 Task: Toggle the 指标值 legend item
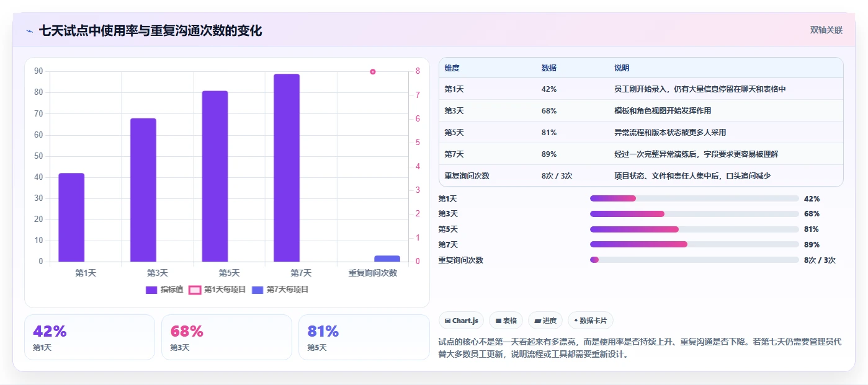tap(164, 290)
